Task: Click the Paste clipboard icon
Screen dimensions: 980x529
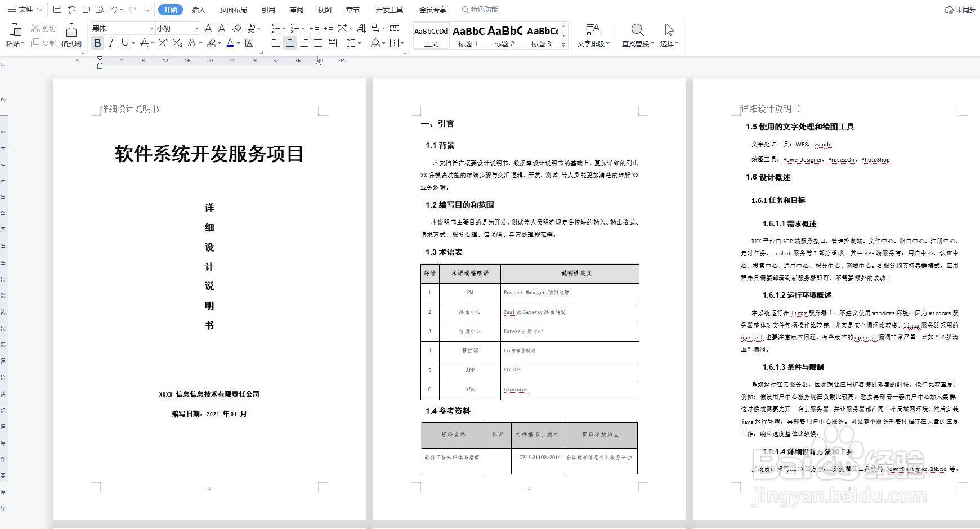Action: (x=15, y=29)
